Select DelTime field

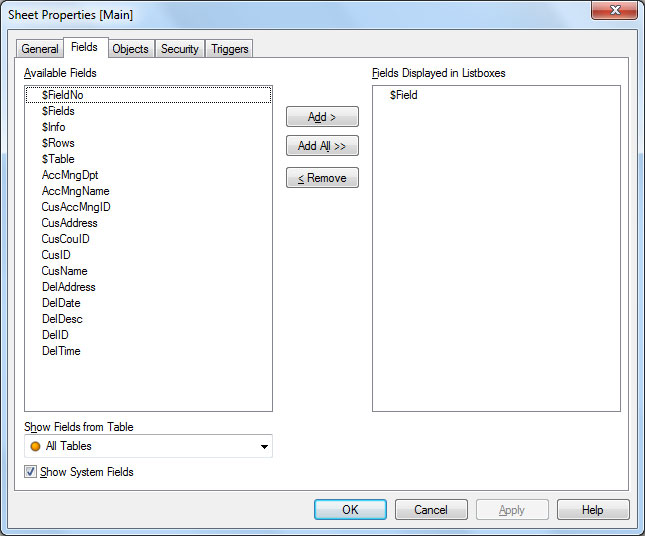[x=148, y=351]
